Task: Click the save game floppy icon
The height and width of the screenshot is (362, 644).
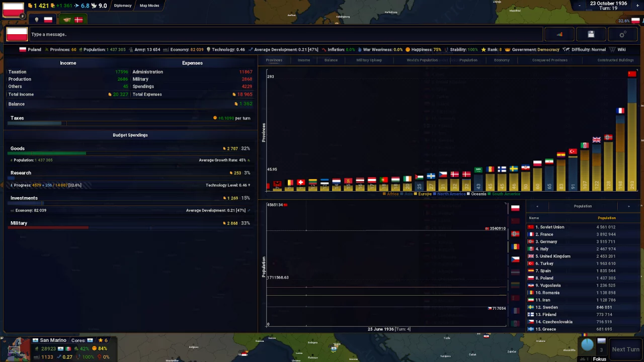Action: pos(591,34)
